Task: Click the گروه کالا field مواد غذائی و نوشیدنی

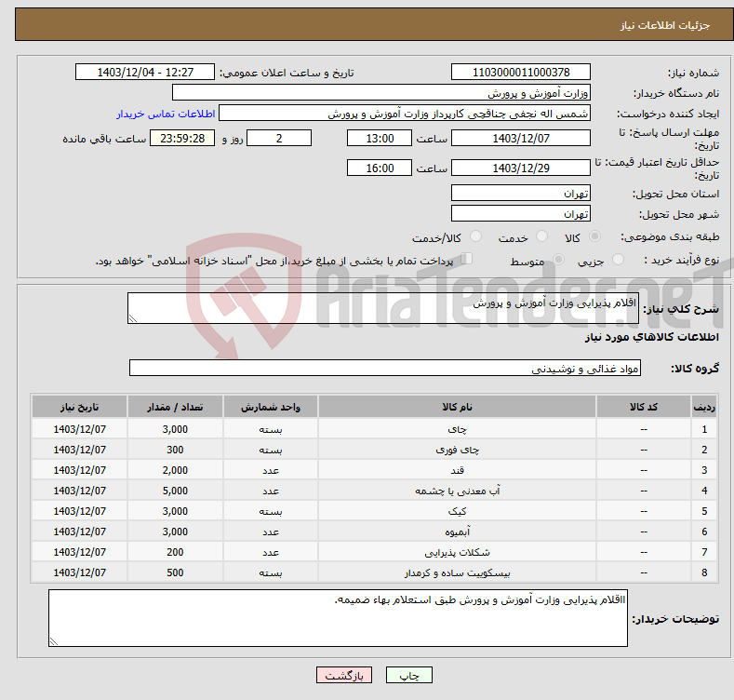Action: 385,369
